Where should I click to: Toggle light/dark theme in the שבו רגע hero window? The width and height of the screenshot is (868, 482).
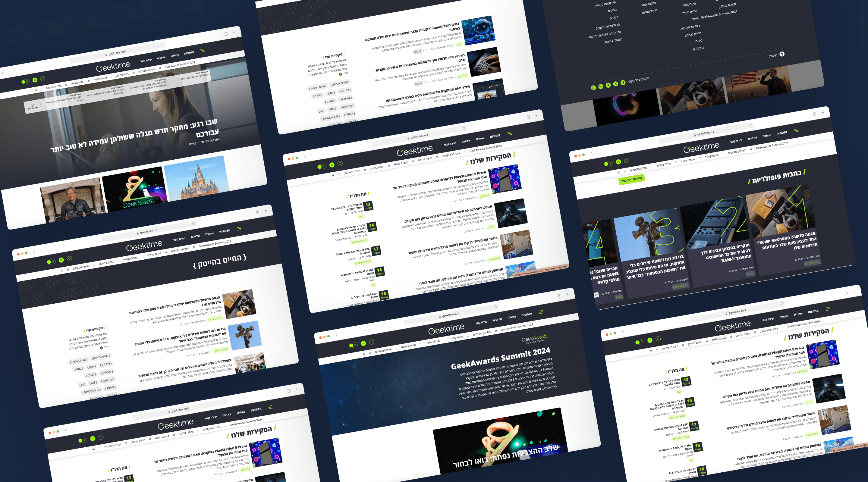tap(25, 82)
